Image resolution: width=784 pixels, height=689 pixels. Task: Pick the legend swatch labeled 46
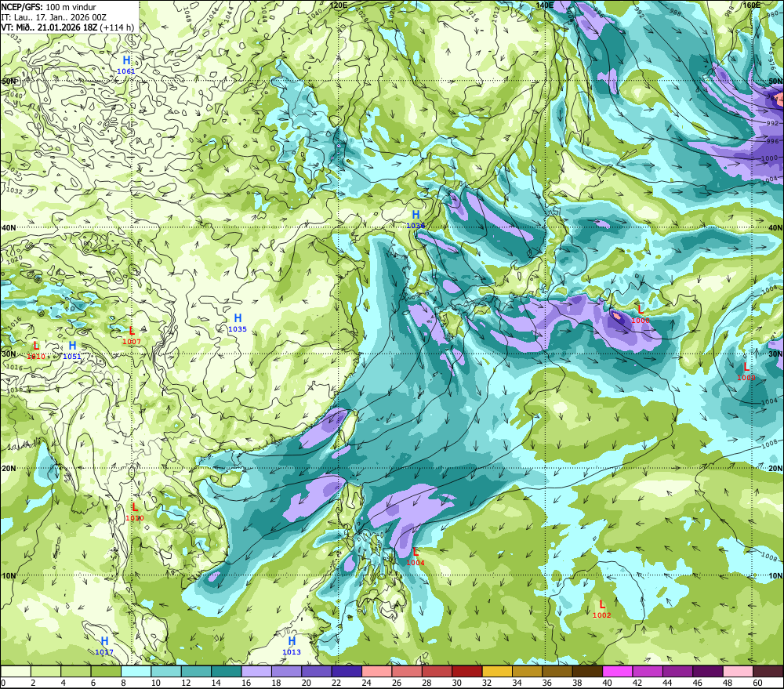708,672
